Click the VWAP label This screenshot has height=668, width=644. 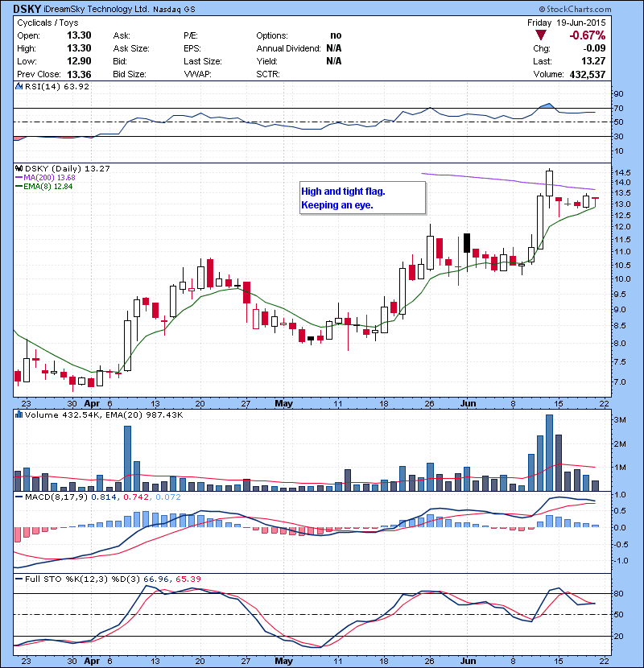click(197, 74)
